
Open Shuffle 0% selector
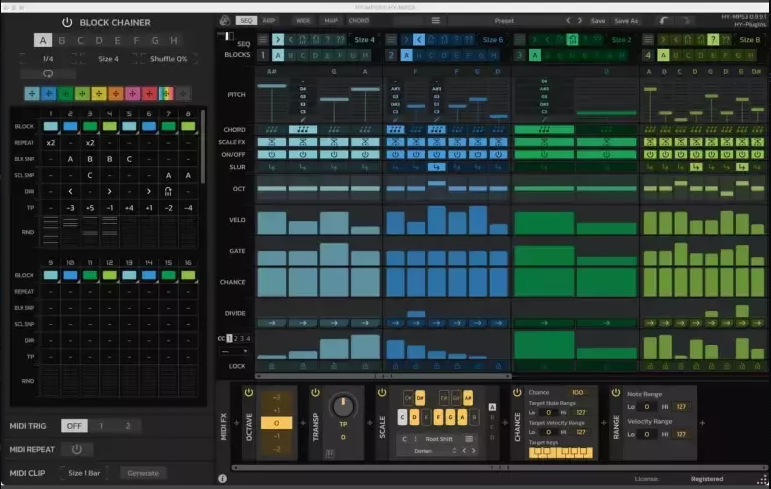[169, 59]
